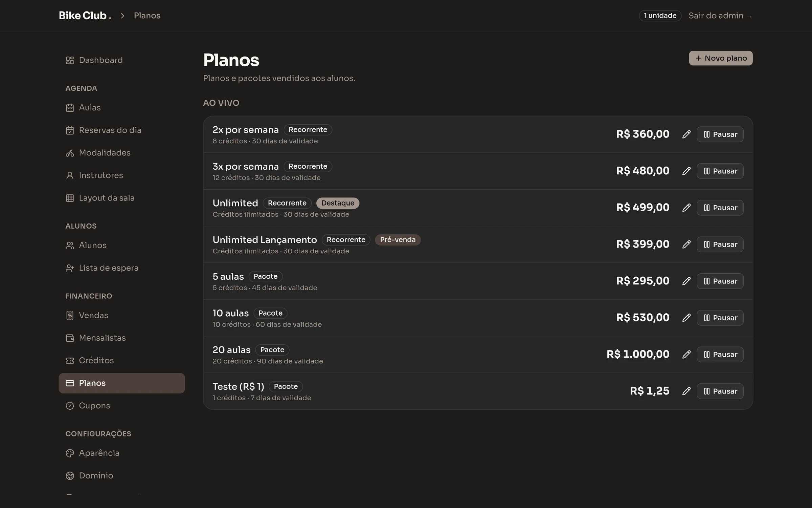Click the Modalidades bicycle icon
Image resolution: width=812 pixels, height=508 pixels.
click(x=70, y=153)
